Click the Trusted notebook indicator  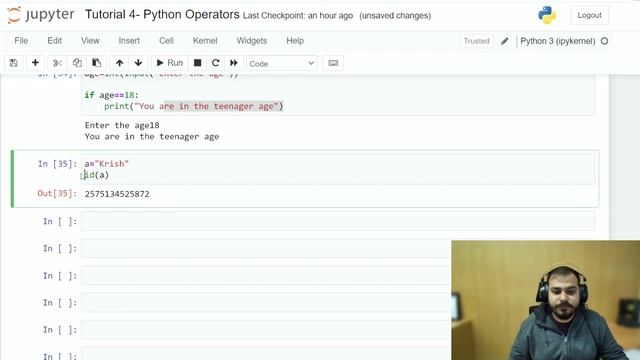pos(476,41)
